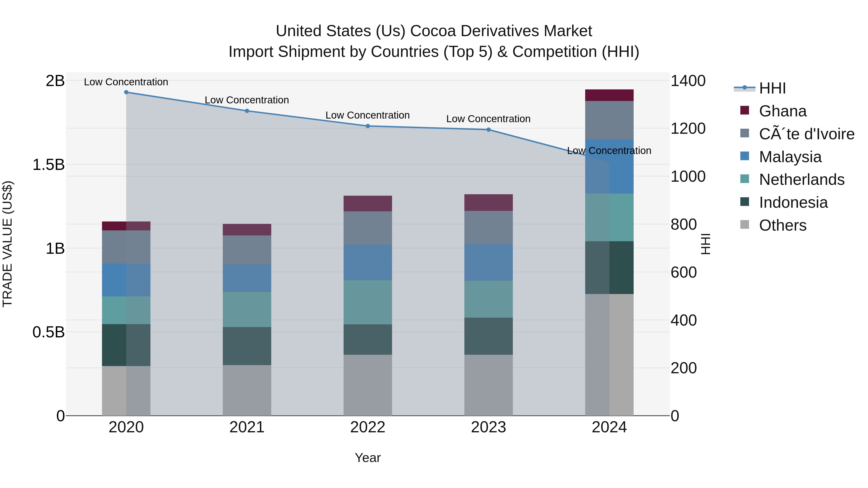Click the 1200 tick on right axis
The height and width of the screenshot is (488, 868).
688,129
